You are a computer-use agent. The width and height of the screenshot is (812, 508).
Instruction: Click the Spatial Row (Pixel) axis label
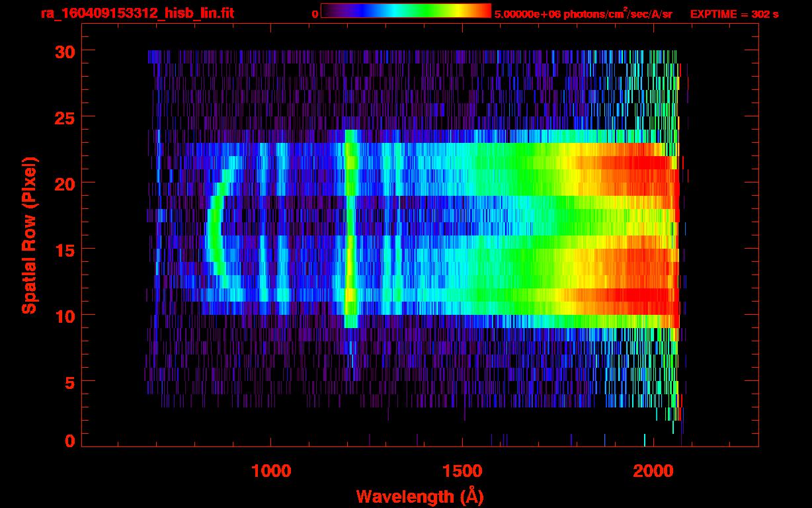[x=28, y=235]
